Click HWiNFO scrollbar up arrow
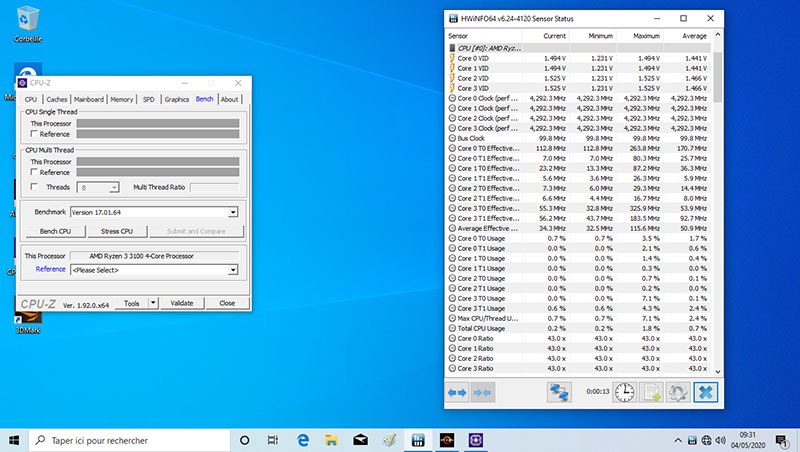Screen dimensions: 800x452 [718, 35]
